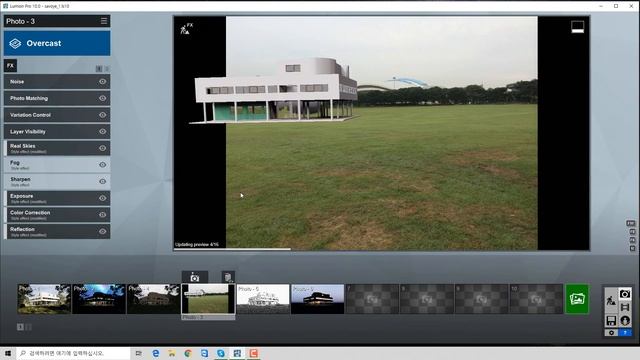The width and height of the screenshot is (640, 360).
Task: Switch to effects page 2 tab
Action: [107, 69]
